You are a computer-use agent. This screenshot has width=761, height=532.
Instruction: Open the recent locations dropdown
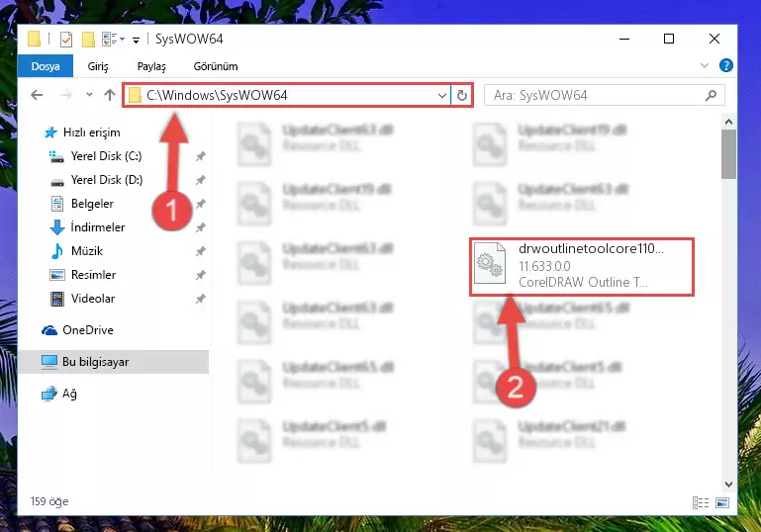[89, 95]
